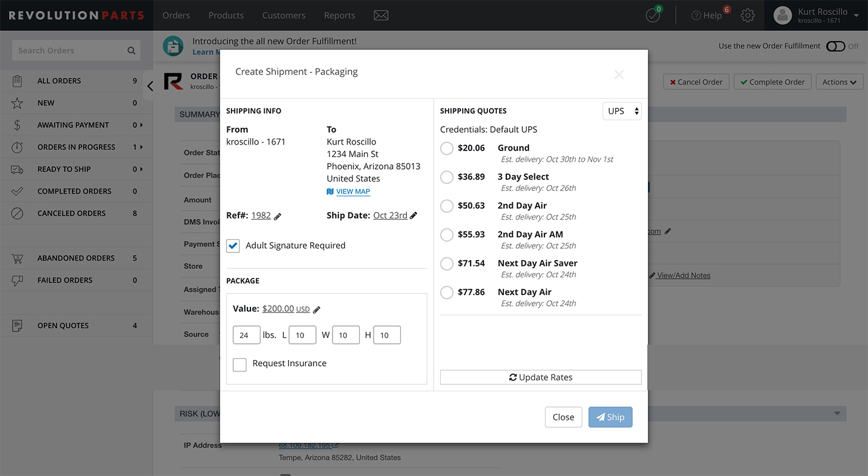Click the weight input field
Image resolution: width=868 pixels, height=476 pixels.
click(246, 335)
